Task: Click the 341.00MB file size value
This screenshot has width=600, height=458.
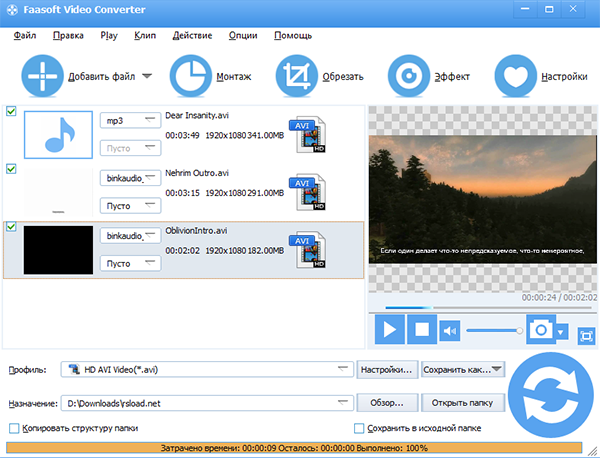Action: pyautogui.click(x=266, y=135)
